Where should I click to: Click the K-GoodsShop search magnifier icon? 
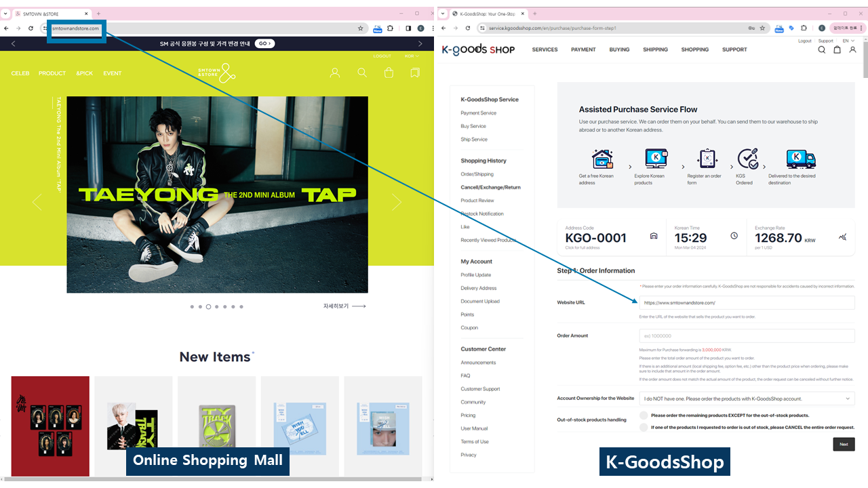(821, 49)
